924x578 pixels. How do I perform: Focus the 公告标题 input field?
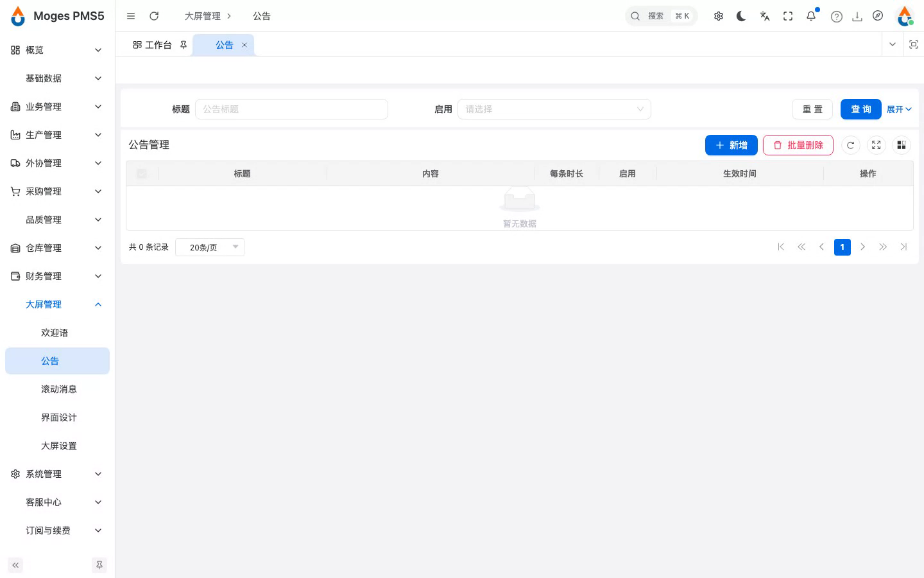pyautogui.click(x=291, y=109)
